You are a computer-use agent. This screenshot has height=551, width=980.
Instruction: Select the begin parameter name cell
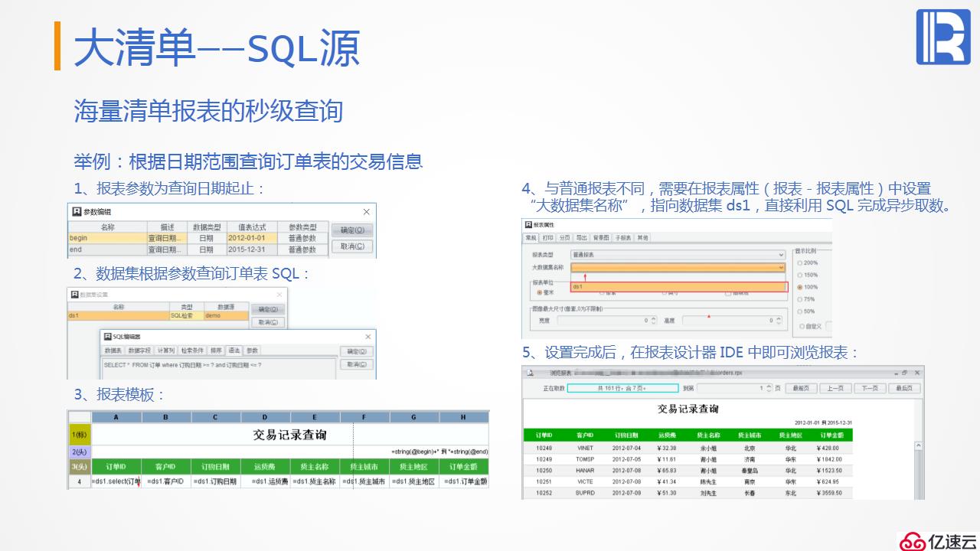(107, 238)
